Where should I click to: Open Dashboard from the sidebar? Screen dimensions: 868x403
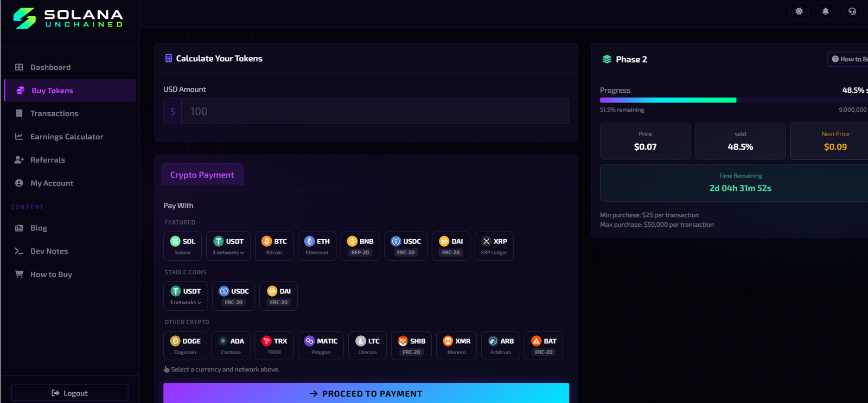(x=69, y=67)
